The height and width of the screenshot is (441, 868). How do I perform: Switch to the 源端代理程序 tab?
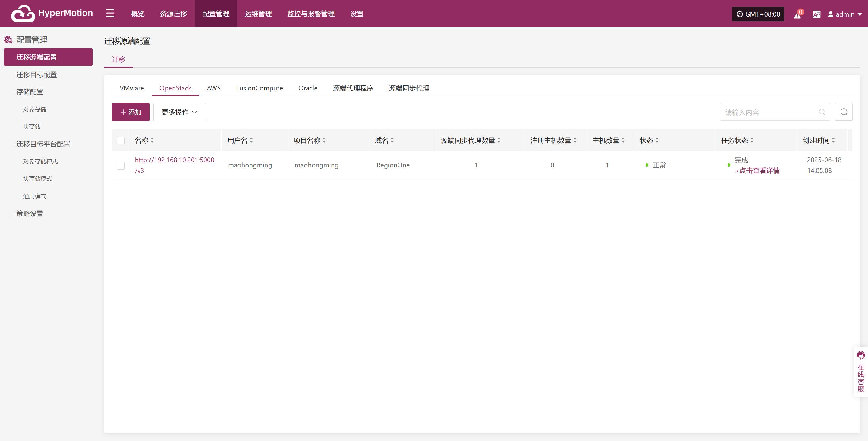(353, 88)
